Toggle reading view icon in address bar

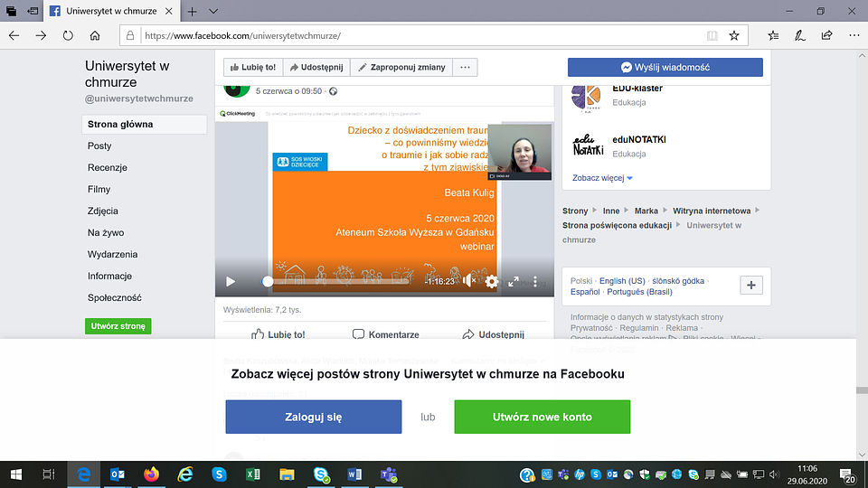712,35
